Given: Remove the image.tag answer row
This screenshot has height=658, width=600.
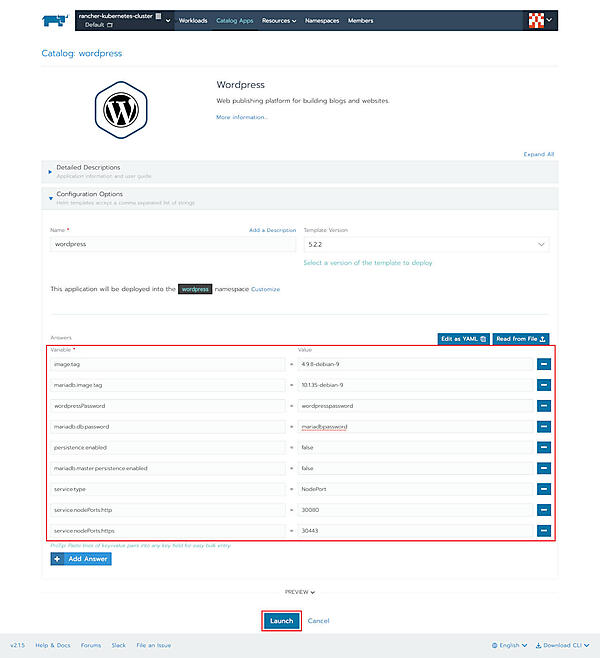Looking at the screenshot, I should [544, 364].
